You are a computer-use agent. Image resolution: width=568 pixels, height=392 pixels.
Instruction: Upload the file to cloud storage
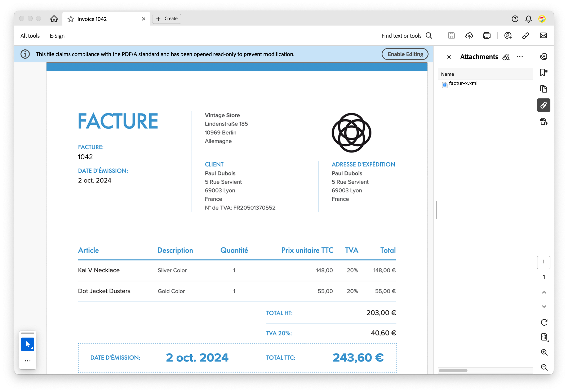pyautogui.click(x=469, y=36)
